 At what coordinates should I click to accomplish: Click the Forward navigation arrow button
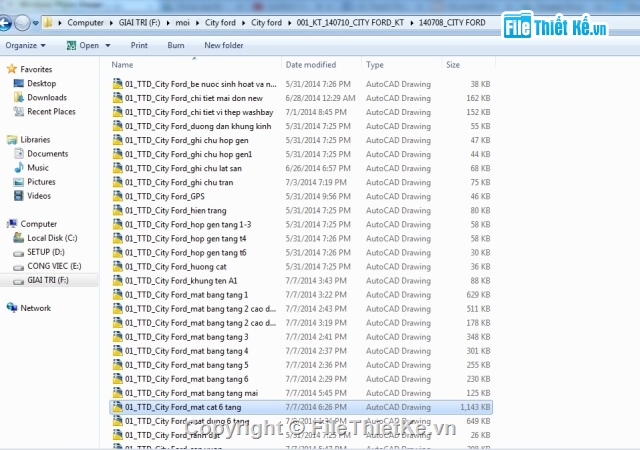click(x=22, y=23)
